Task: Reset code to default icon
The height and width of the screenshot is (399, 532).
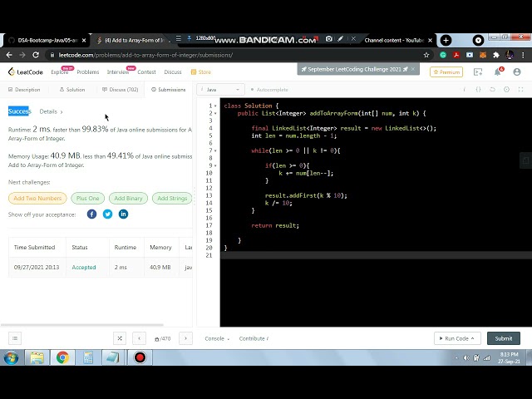Action: [492, 90]
